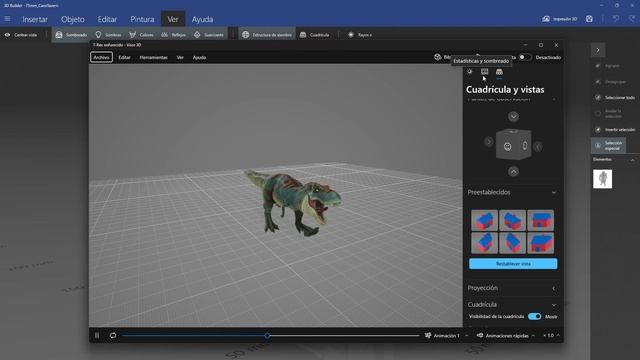Toggle the Suavizante view option

coord(209,35)
